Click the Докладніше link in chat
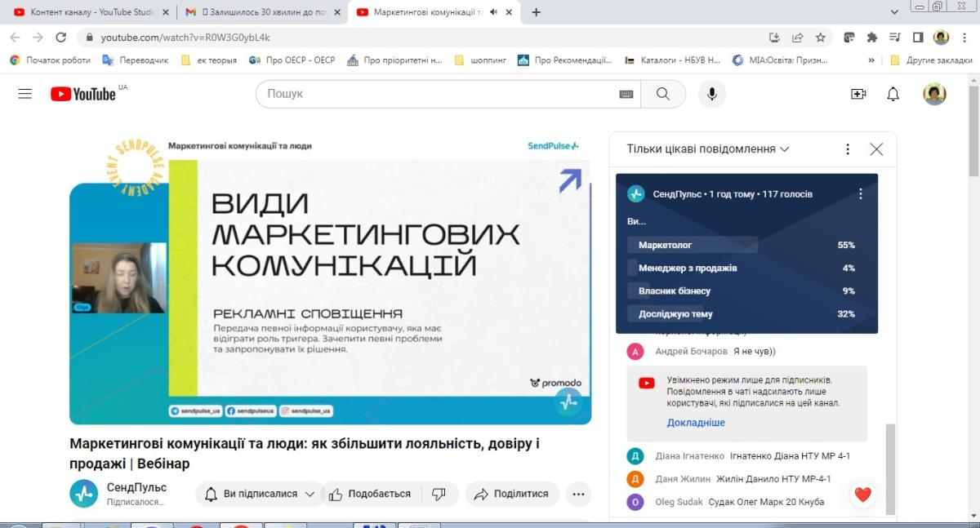This screenshot has height=528, width=980. 696,423
